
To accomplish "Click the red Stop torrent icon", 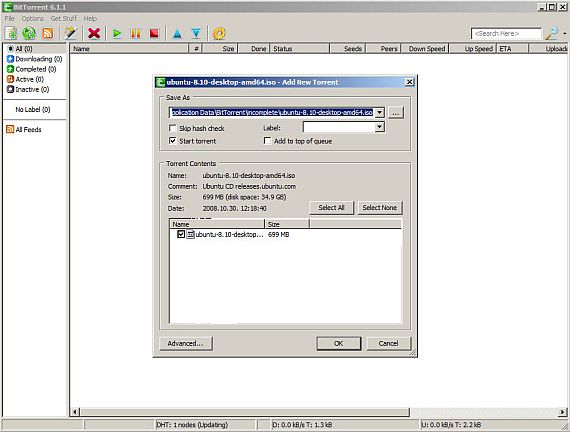I will tap(154, 33).
